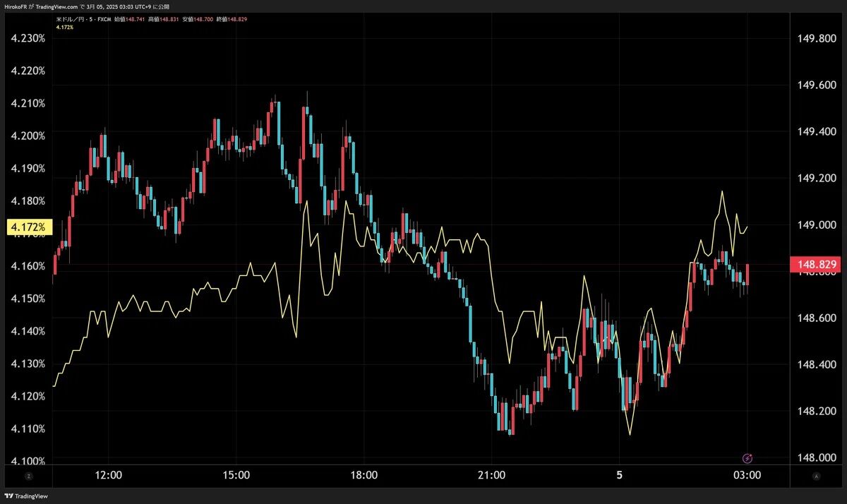The width and height of the screenshot is (847, 504).
Task: Select the yellow 4.172% price label
Action: 27,227
